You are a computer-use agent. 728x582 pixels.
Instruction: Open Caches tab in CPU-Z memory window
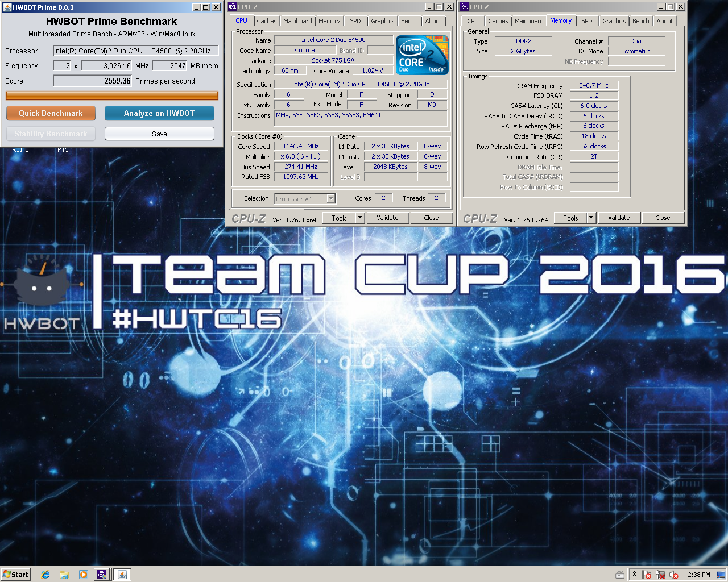click(498, 21)
